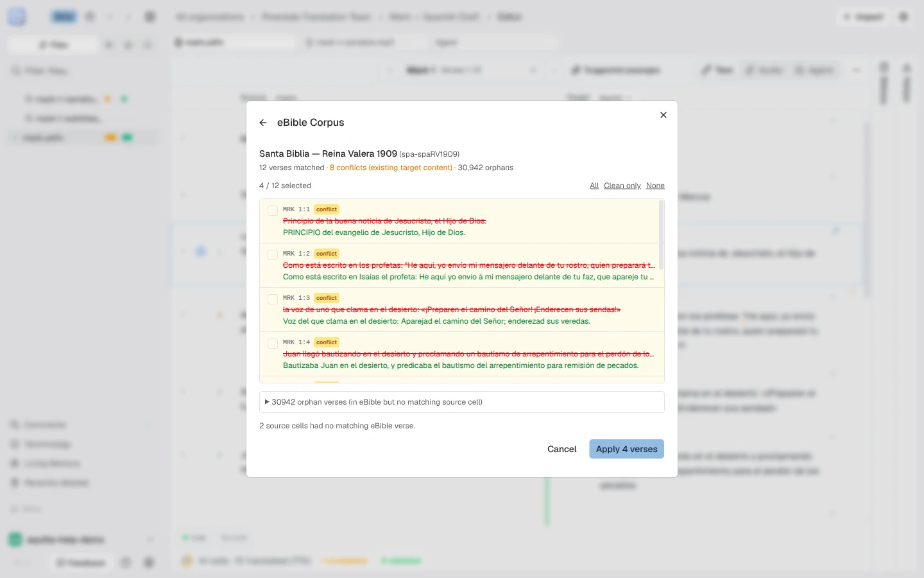Click the '(spa-spaRV1909)' identifier text

coord(429,154)
